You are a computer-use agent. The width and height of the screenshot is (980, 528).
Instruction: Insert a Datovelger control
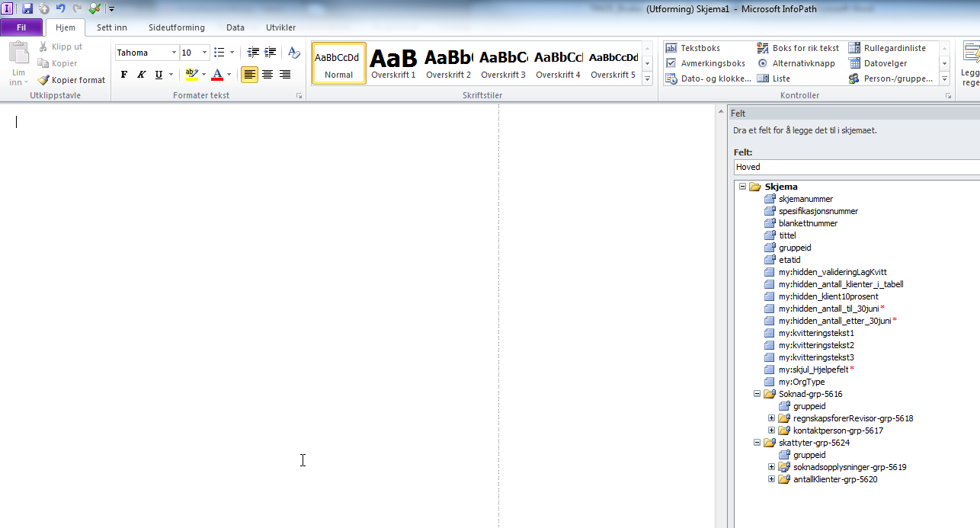pos(877,63)
